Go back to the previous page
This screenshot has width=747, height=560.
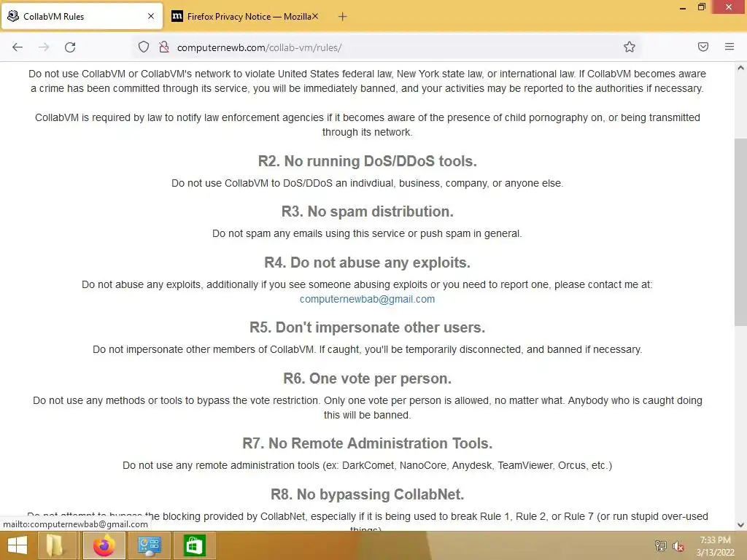tap(18, 47)
